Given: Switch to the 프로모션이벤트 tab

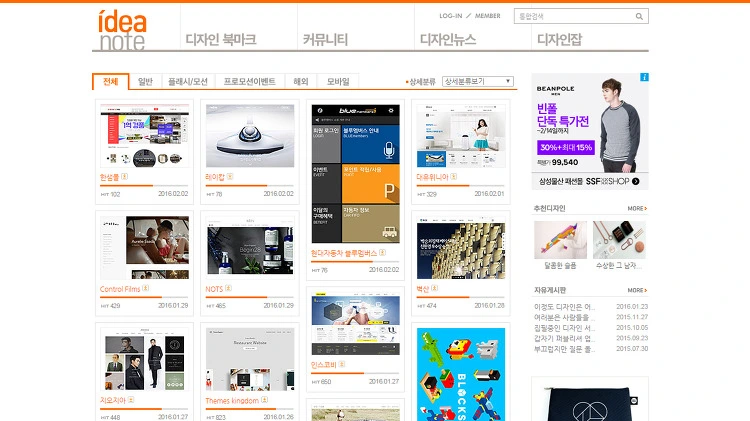Looking at the screenshot, I should (x=250, y=81).
